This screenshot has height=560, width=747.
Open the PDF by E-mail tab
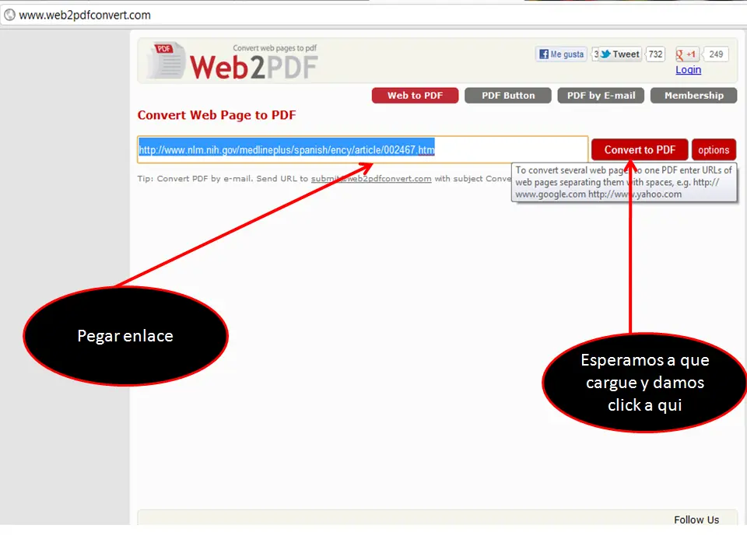click(601, 95)
